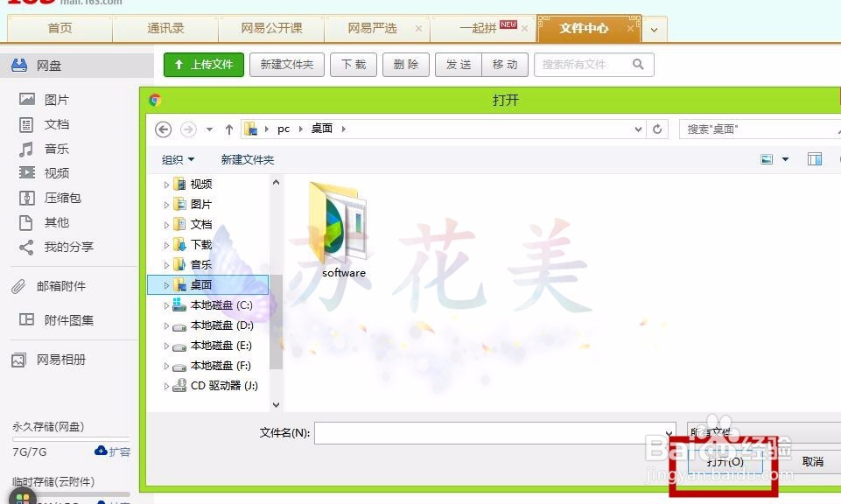Expand the 文档 tree node
The height and width of the screenshot is (504, 841).
pyautogui.click(x=166, y=225)
